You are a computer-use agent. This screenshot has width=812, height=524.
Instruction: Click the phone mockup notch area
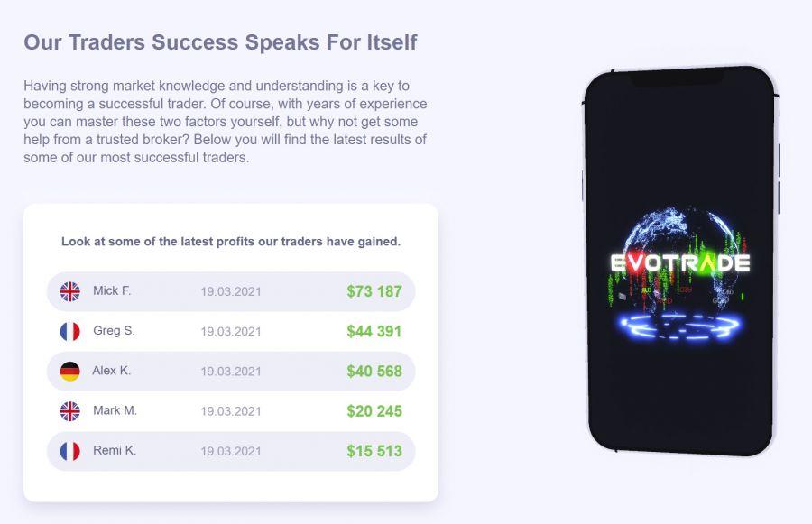(x=677, y=78)
